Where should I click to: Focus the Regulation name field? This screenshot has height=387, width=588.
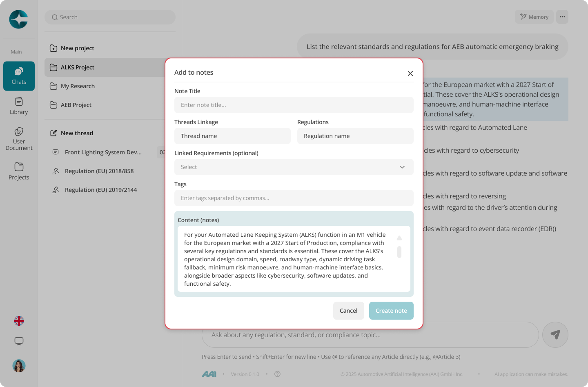pyautogui.click(x=355, y=136)
